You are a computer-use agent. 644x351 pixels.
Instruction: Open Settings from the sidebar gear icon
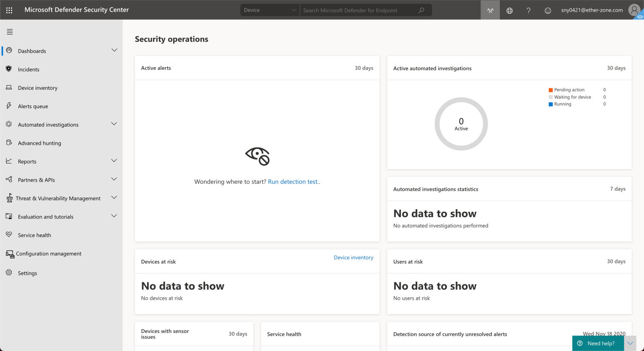[9, 273]
